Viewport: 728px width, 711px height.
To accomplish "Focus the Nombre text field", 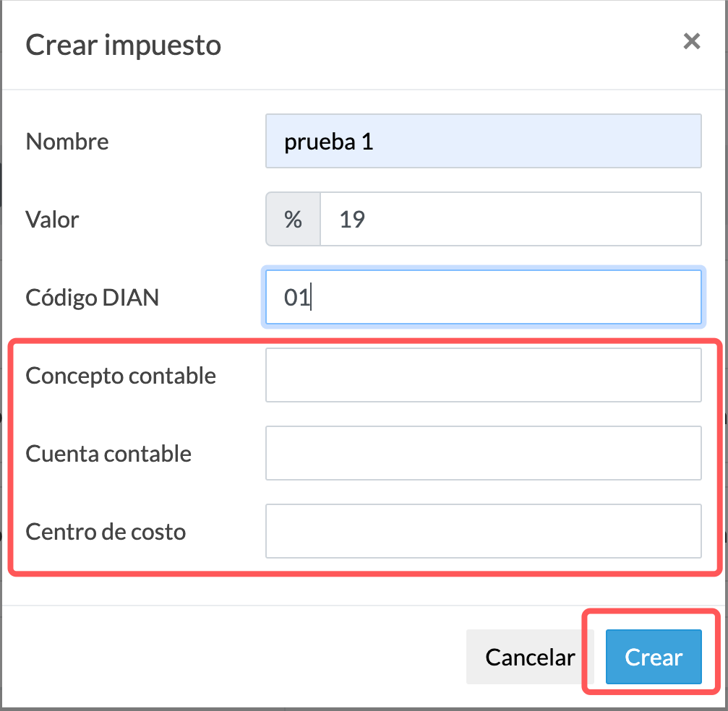I will click(x=484, y=141).
